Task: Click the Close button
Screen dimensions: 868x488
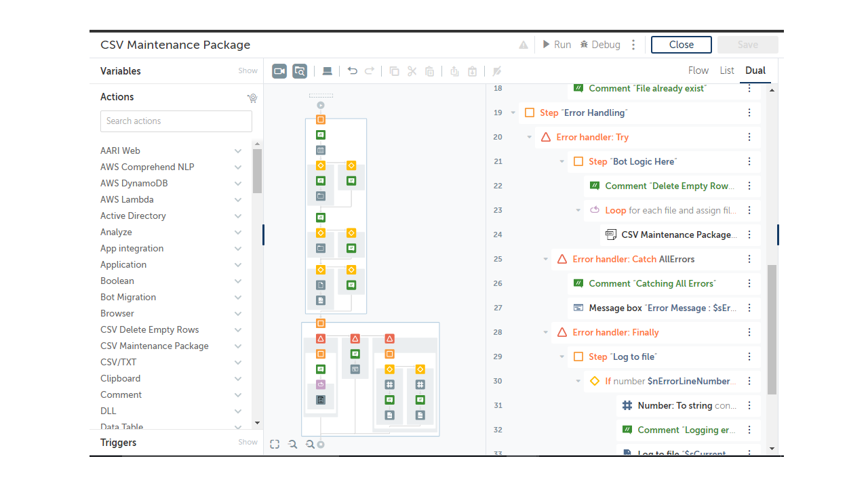Action: click(681, 45)
